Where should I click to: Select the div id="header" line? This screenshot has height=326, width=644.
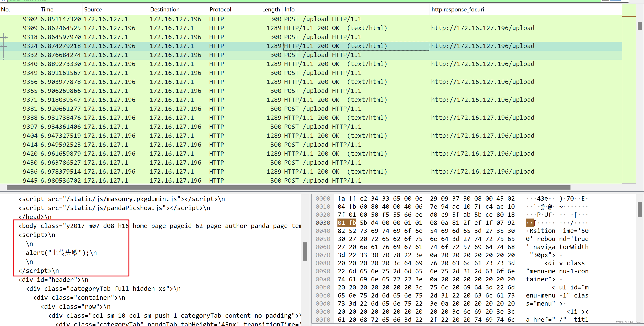tap(54, 280)
